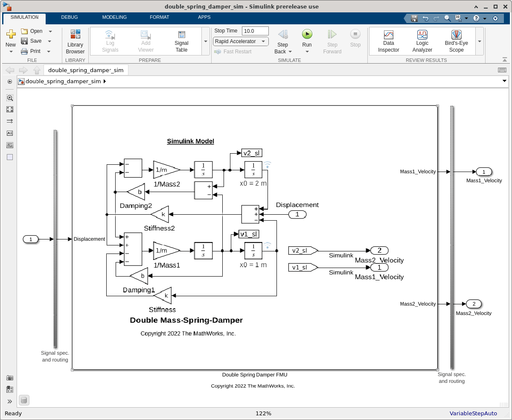
Task: Click the Fit to View icon in left palette
Action: tap(10, 109)
